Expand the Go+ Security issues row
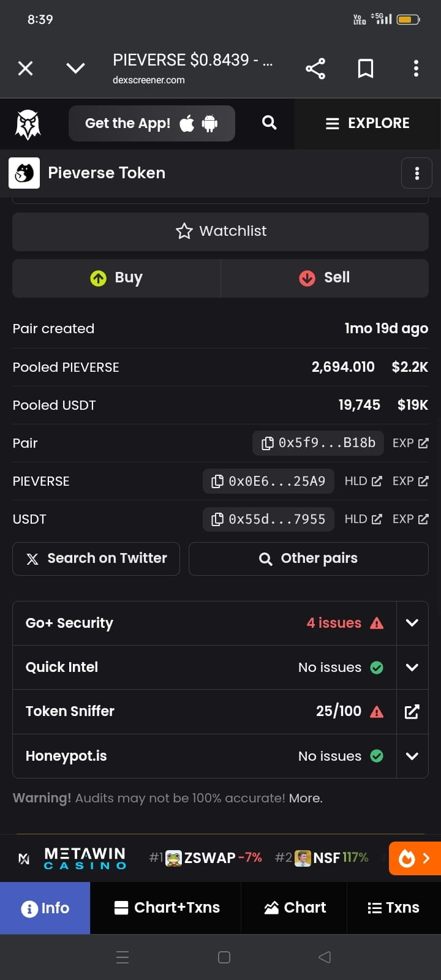 [412, 623]
